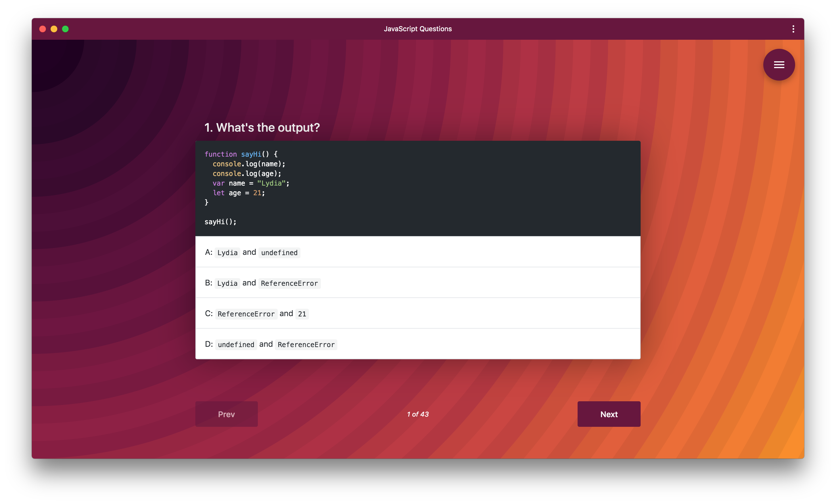The image size is (836, 504).
Task: Click the undefined code tag in option A
Action: 279,253
